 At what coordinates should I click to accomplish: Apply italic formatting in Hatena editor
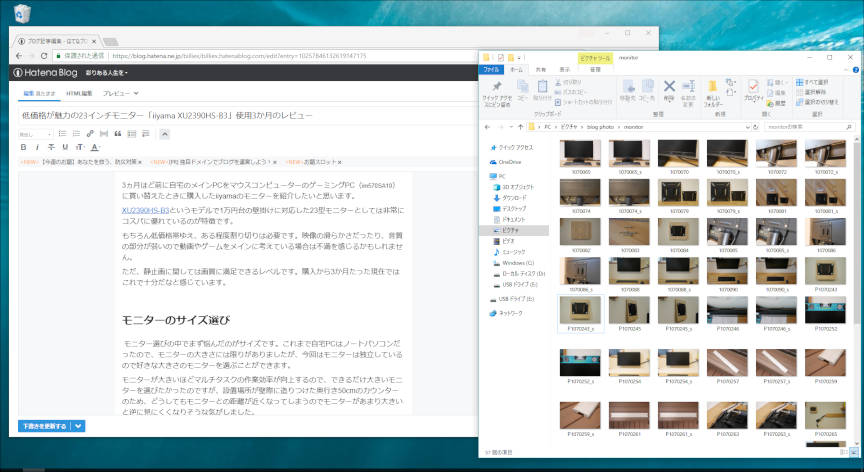point(37,147)
